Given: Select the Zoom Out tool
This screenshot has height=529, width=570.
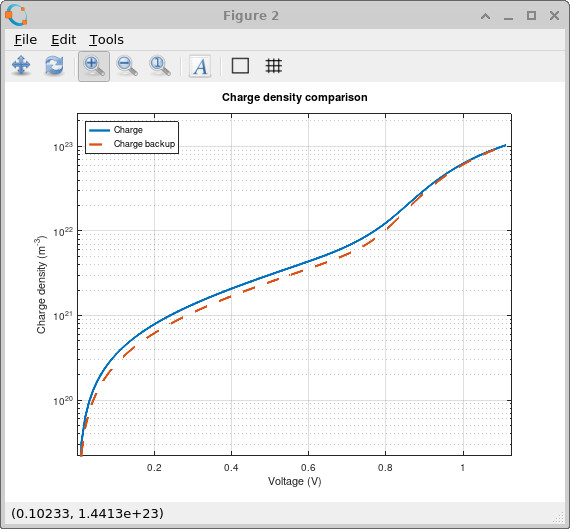Looking at the screenshot, I should [x=127, y=66].
